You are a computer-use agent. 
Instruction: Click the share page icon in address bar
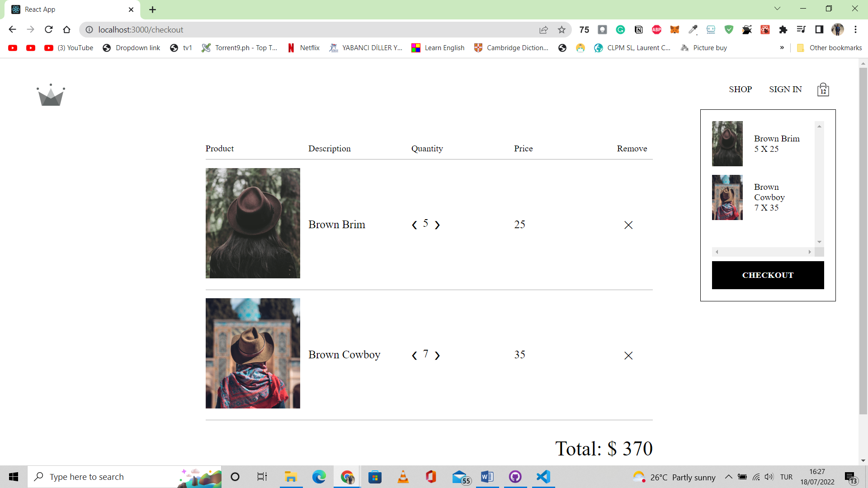543,30
